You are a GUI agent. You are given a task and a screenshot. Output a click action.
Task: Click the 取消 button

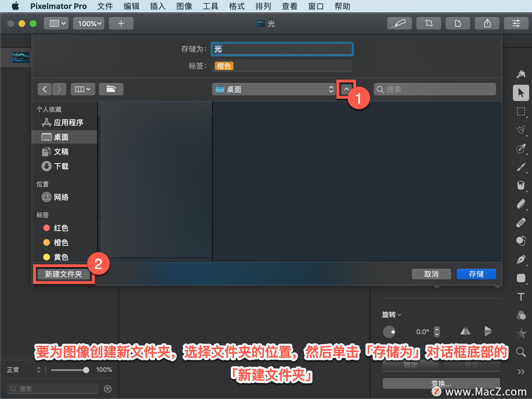coord(431,274)
